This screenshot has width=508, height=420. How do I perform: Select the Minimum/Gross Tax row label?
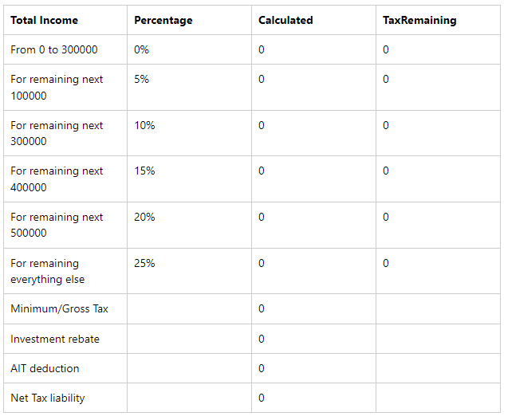point(59,308)
